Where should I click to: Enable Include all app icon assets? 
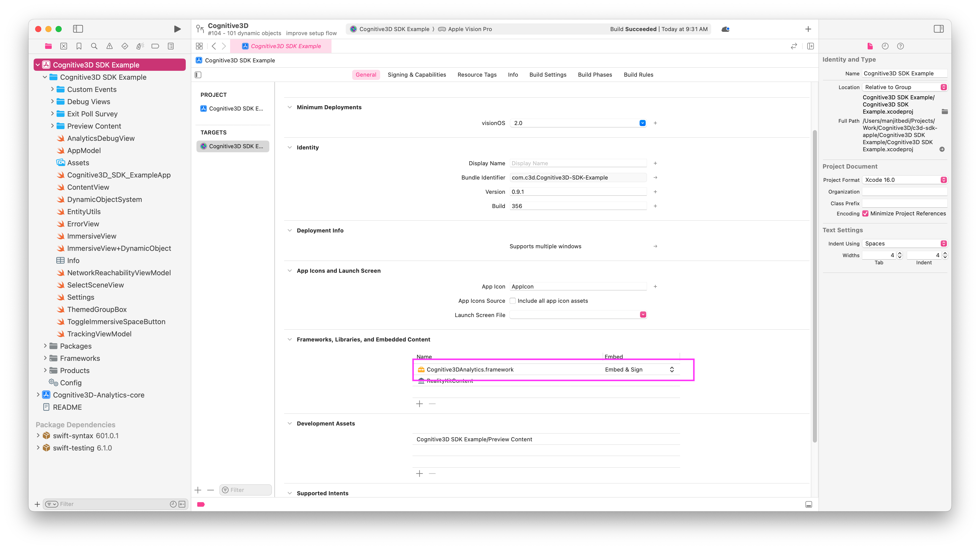pyautogui.click(x=512, y=301)
